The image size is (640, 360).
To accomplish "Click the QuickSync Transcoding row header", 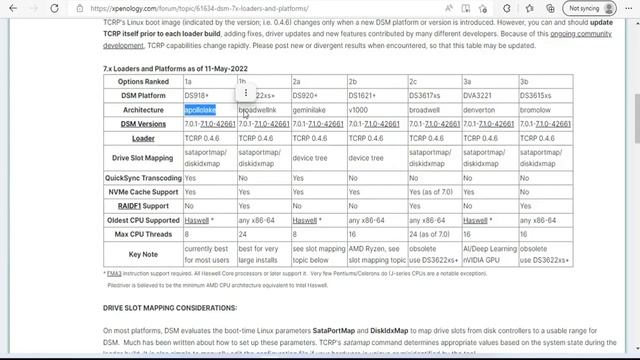I will click(x=143, y=178).
